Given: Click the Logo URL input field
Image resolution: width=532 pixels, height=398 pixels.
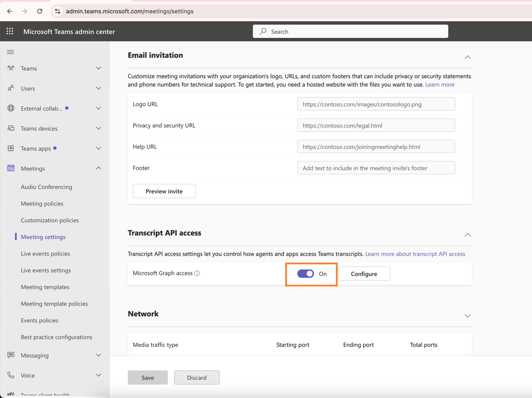Looking at the screenshot, I should 376,104.
